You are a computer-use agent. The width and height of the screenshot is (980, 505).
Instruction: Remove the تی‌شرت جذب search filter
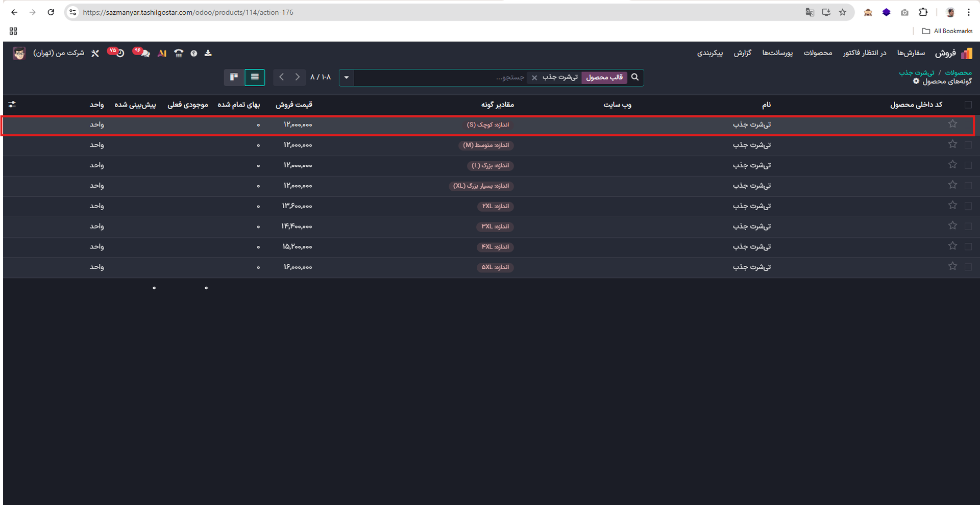click(534, 78)
